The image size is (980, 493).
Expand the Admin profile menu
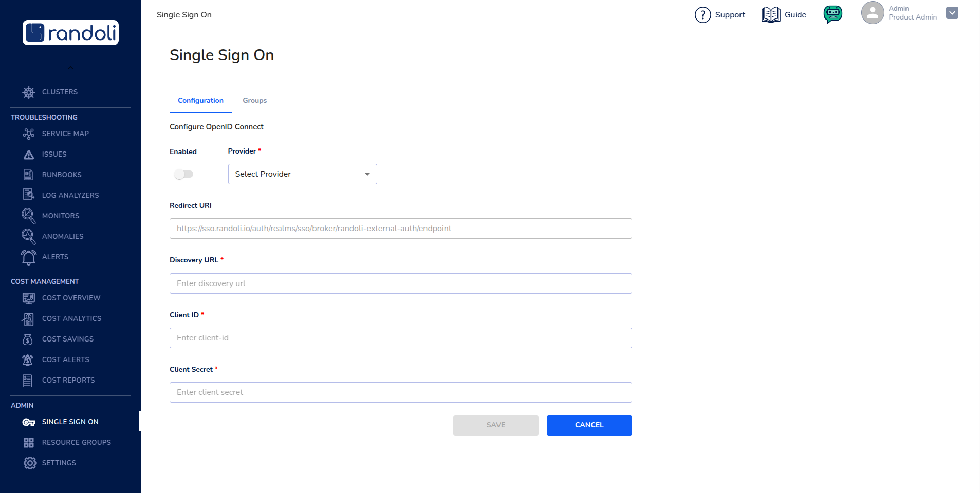952,13
